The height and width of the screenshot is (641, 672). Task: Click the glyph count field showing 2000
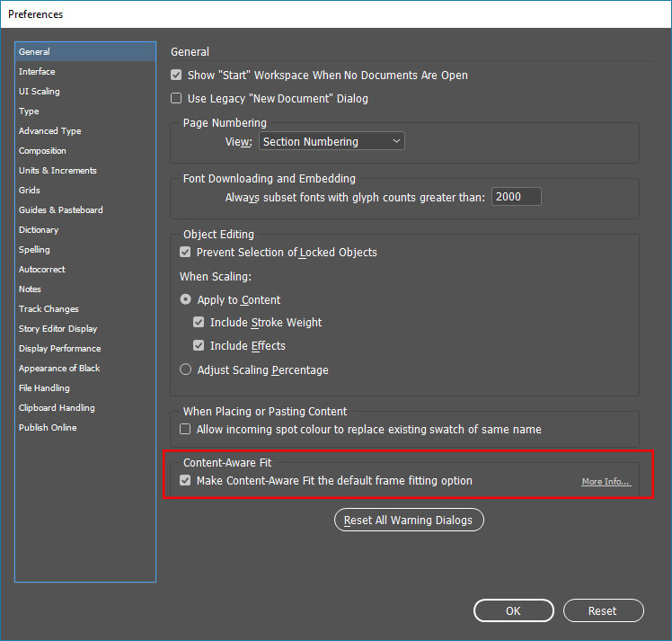tap(516, 197)
